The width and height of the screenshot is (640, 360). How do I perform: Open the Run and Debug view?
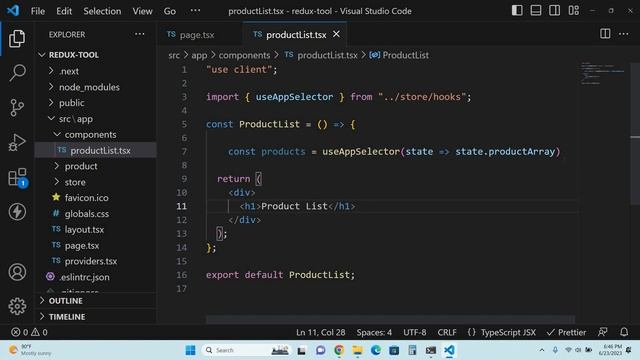click(17, 142)
